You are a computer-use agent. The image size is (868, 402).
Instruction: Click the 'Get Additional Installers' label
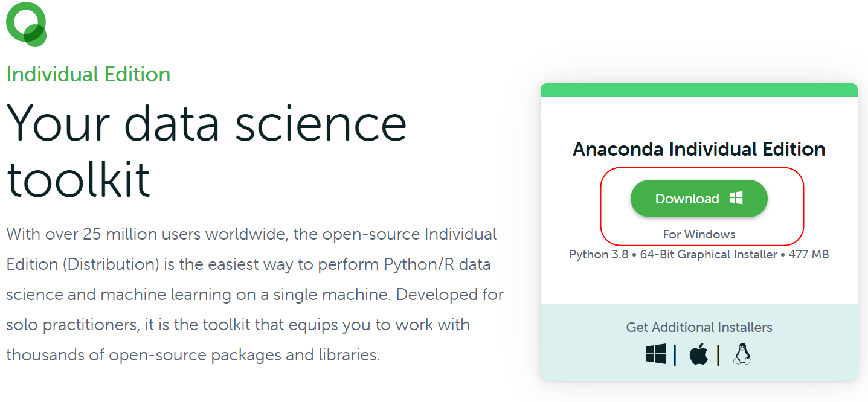pyautogui.click(x=699, y=328)
